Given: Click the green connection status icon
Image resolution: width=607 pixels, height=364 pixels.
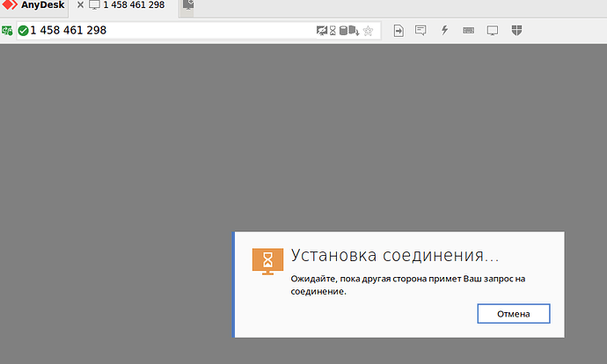Looking at the screenshot, I should coord(7,31).
